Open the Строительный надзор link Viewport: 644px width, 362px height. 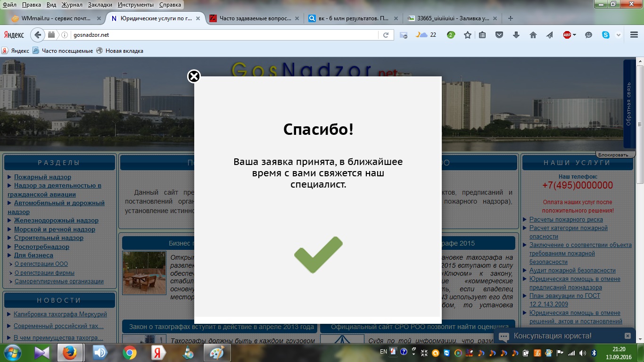click(49, 238)
